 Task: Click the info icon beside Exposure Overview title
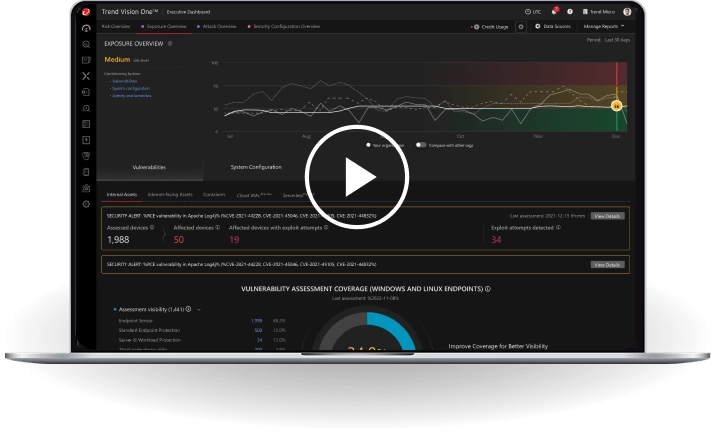pyautogui.click(x=170, y=44)
